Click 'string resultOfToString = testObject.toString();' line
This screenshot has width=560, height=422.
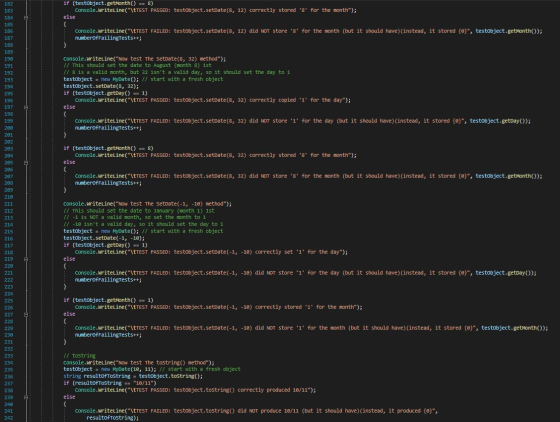(133, 376)
